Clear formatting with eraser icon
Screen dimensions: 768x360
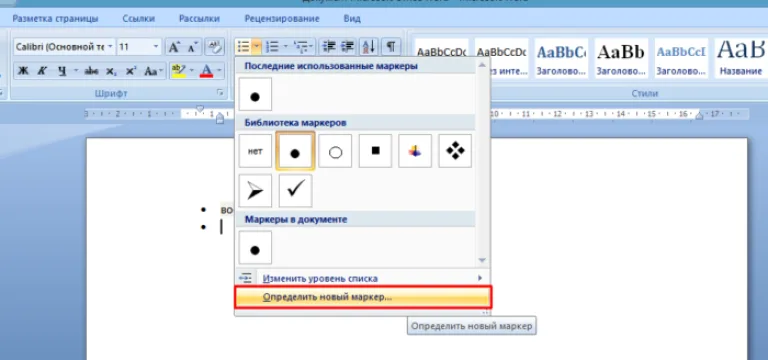[x=215, y=47]
